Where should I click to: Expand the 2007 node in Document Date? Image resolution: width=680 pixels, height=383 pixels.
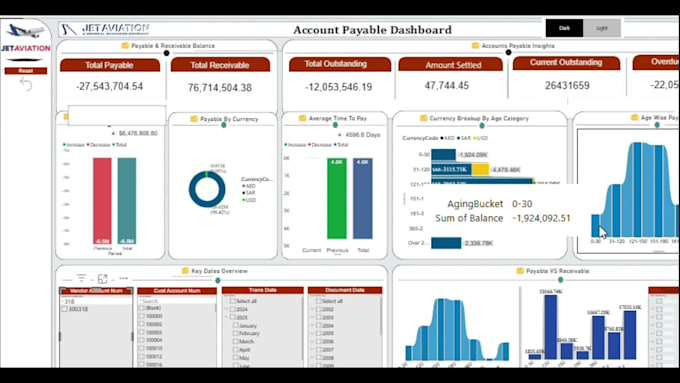pos(312,350)
